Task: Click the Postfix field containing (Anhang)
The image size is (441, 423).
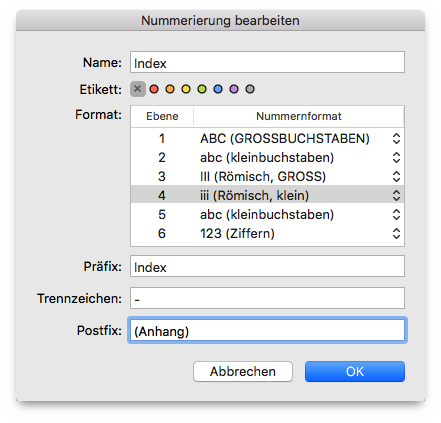Action: pyautogui.click(x=267, y=330)
